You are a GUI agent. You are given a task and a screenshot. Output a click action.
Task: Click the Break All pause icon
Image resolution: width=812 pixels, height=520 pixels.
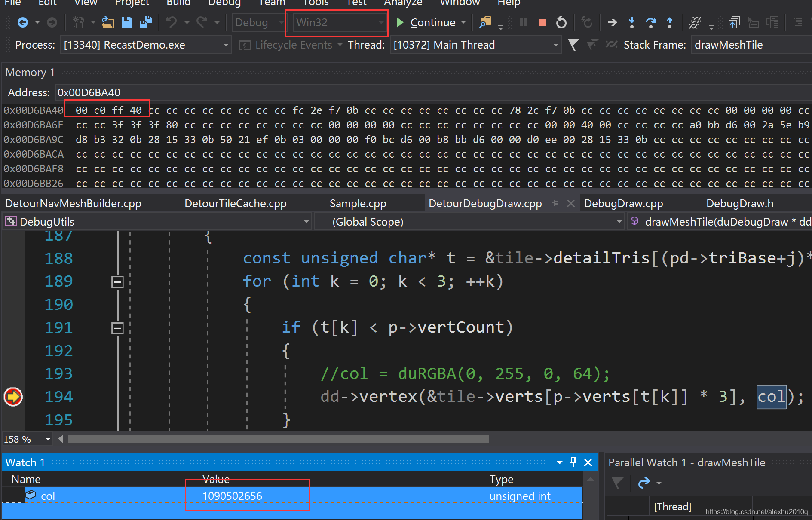524,22
